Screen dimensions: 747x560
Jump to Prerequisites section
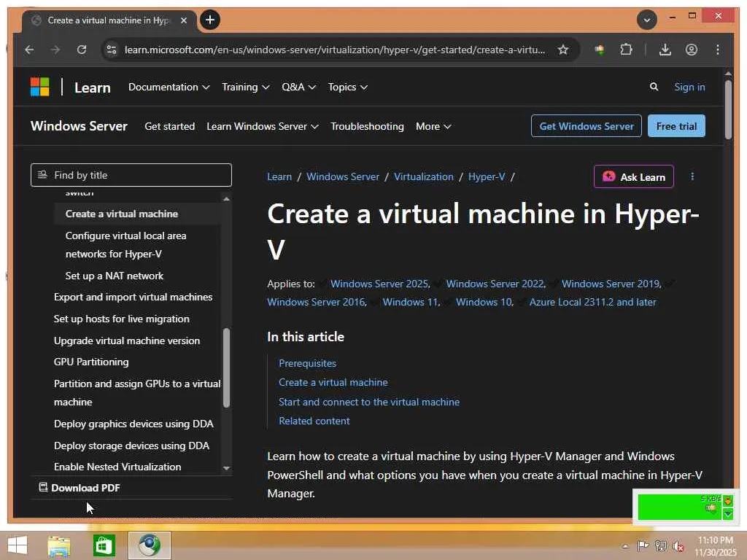(307, 363)
